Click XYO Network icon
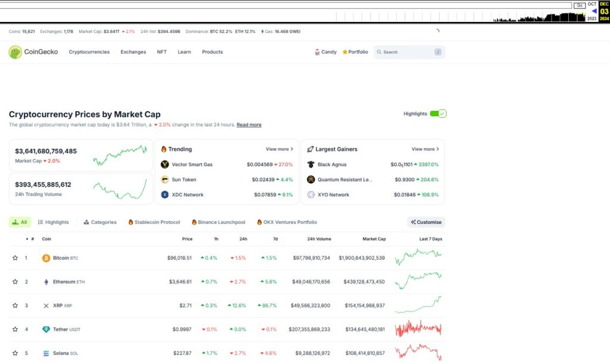Image resolution: width=610 pixels, height=364 pixels. (x=311, y=194)
